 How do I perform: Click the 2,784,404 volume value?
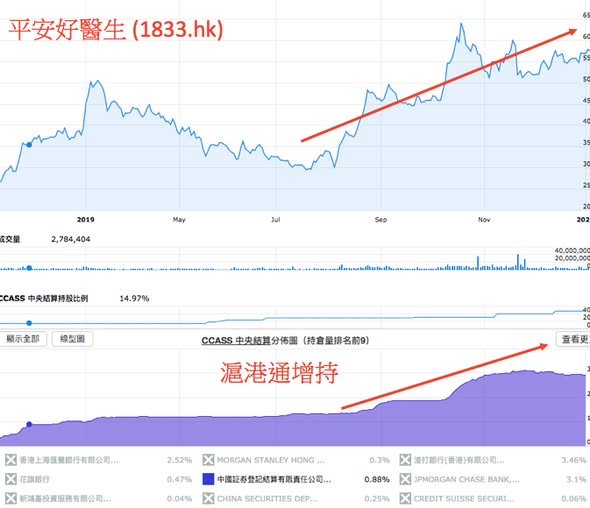coord(71,239)
